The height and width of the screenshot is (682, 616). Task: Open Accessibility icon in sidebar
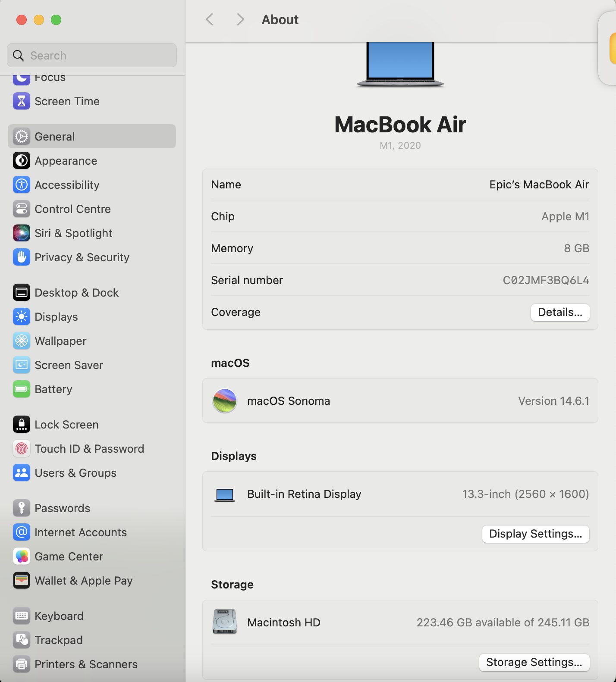coord(22,185)
